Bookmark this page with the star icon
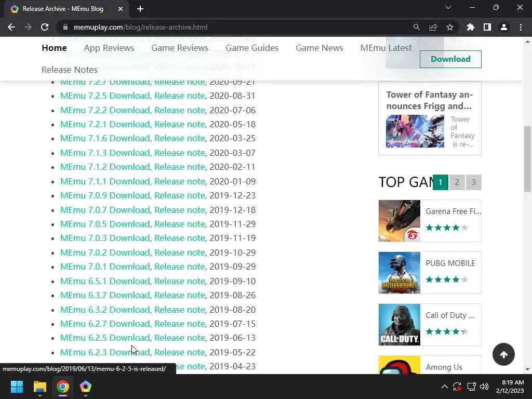Screen dimensions: 532x399 (450, 27)
